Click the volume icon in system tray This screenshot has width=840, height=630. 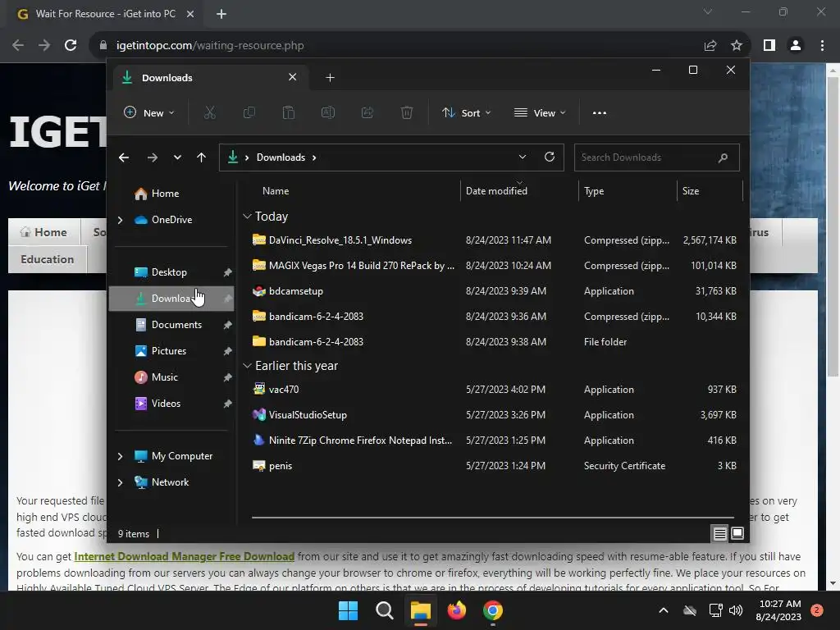tap(736, 610)
